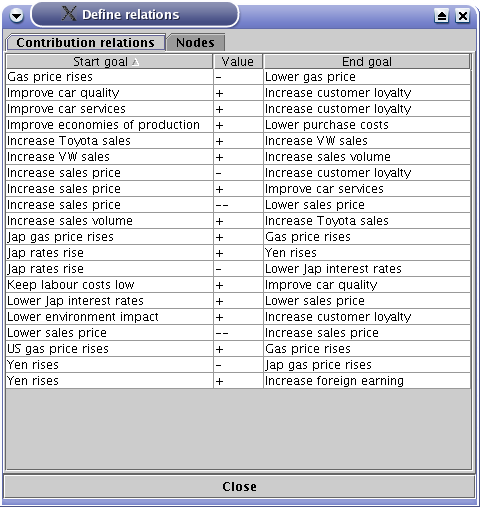Viewport: 480px width, 507px height.
Task: Sort by the End goal column header
Action: point(367,62)
